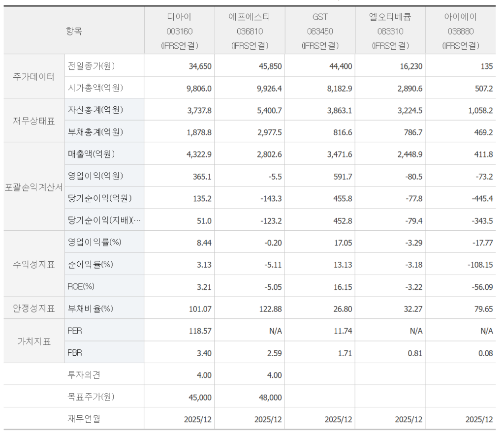Screen dimensions: 504x433
Task: Click the 부채총계(억원) row label
Action: [x=95, y=132]
